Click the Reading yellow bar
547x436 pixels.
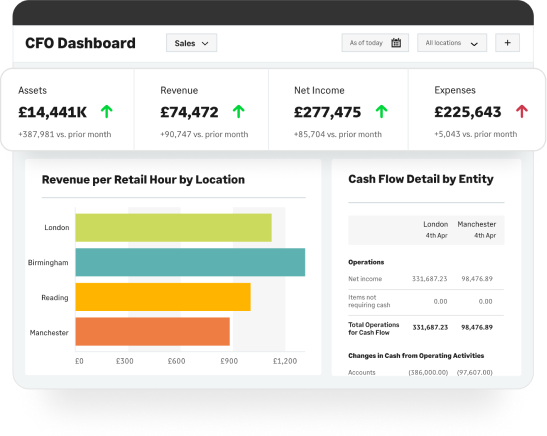(163, 297)
